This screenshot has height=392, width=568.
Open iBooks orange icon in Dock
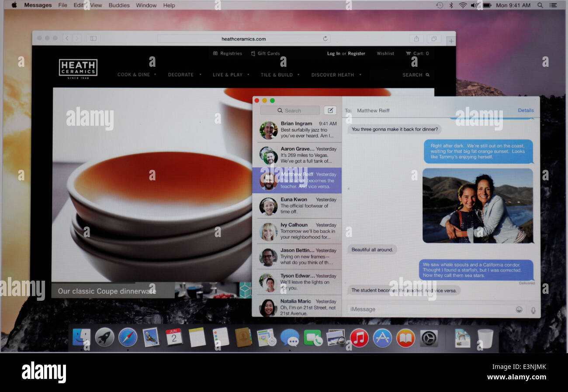click(405, 338)
